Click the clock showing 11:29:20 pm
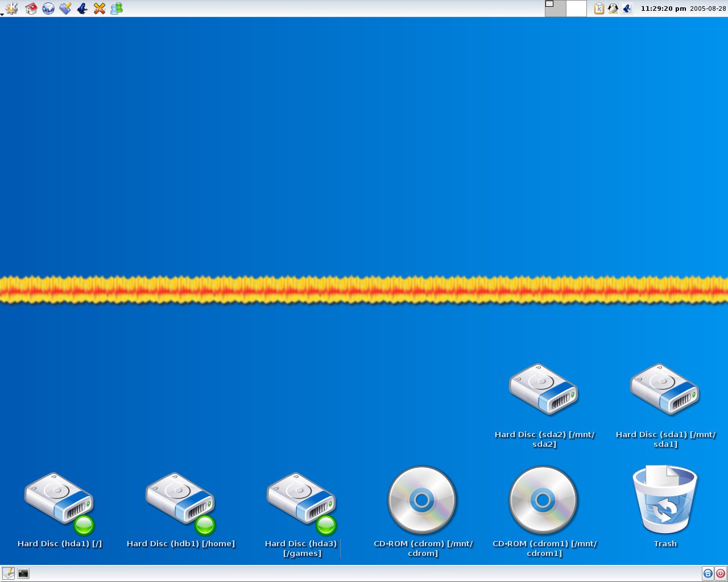The width and height of the screenshot is (728, 582). pos(663,9)
